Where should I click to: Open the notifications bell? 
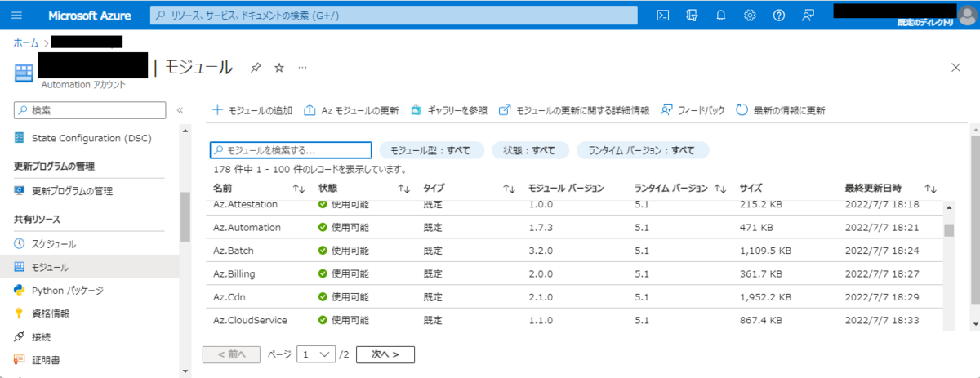click(x=721, y=16)
